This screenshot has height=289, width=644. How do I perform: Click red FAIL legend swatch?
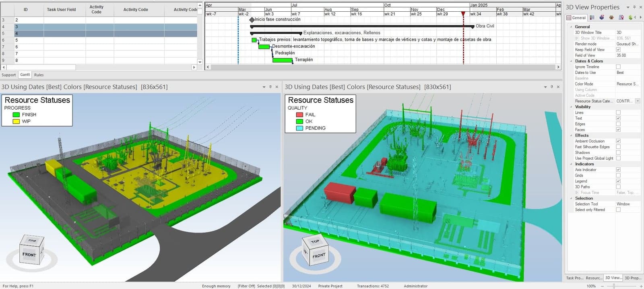[299, 115]
